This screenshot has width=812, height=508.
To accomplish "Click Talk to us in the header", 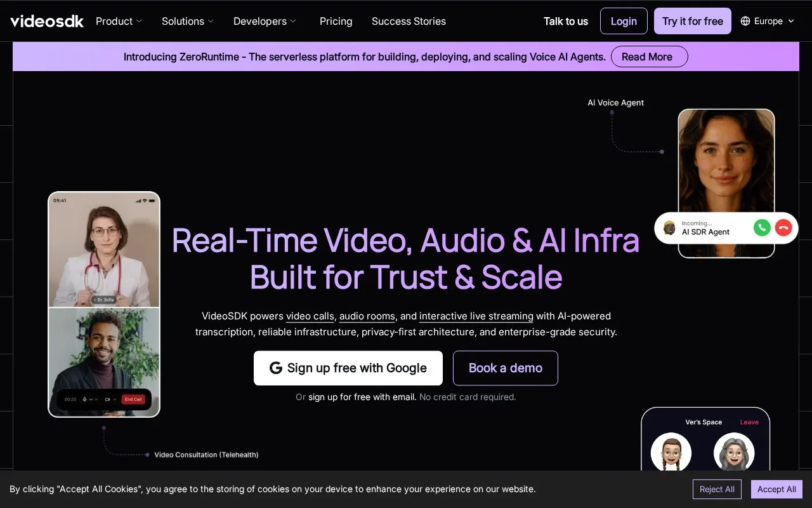I will tap(566, 21).
